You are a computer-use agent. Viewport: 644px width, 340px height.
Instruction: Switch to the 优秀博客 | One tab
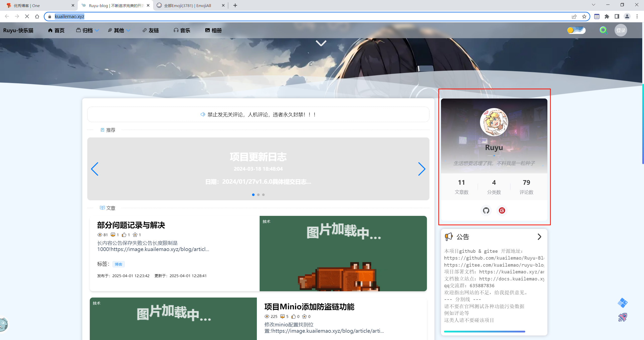click(38, 5)
